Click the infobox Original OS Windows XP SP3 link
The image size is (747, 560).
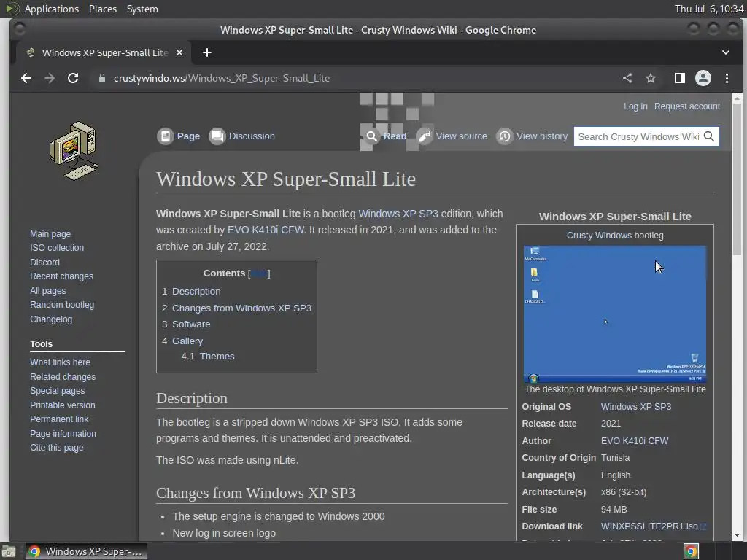point(636,407)
